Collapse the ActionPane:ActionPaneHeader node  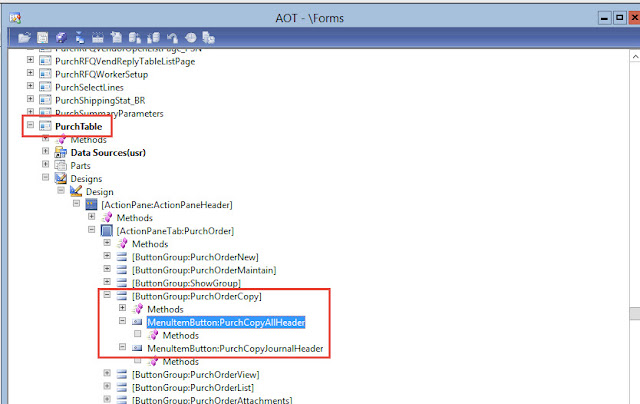(x=76, y=203)
